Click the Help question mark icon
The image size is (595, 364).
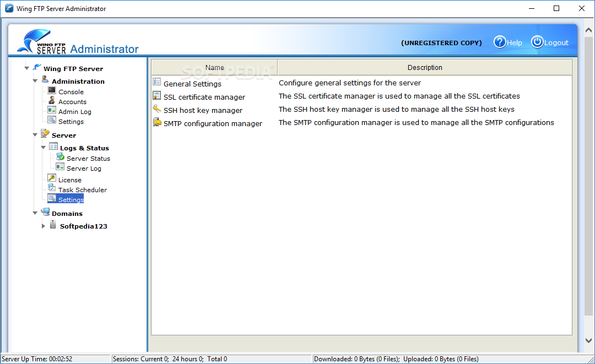coord(500,42)
